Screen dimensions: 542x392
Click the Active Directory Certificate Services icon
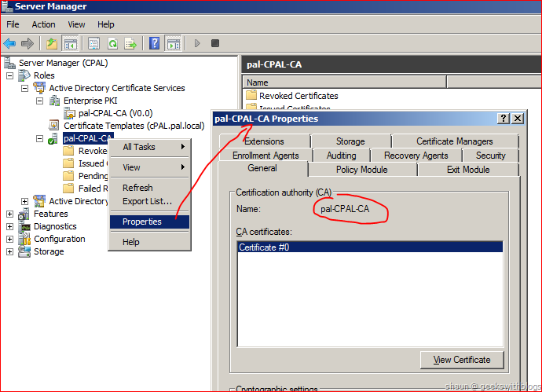(x=39, y=88)
